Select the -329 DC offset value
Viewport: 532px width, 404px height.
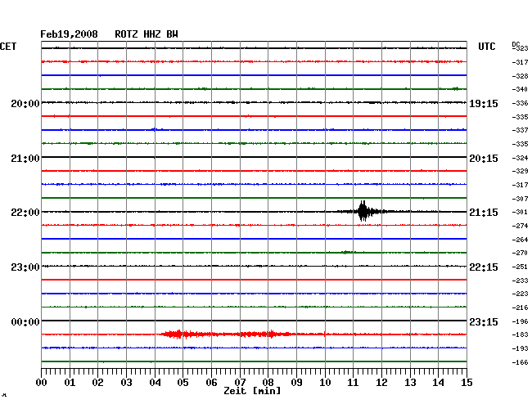coord(520,171)
